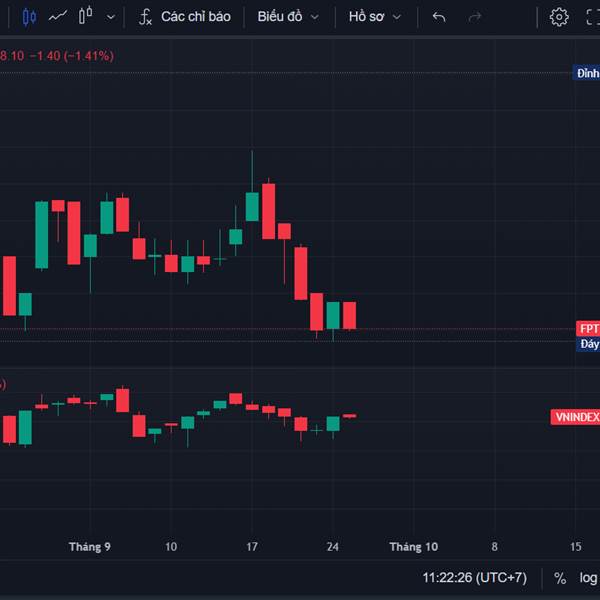Click the 'Đỉnh' high price label
The image size is (600, 600).
coord(587,73)
